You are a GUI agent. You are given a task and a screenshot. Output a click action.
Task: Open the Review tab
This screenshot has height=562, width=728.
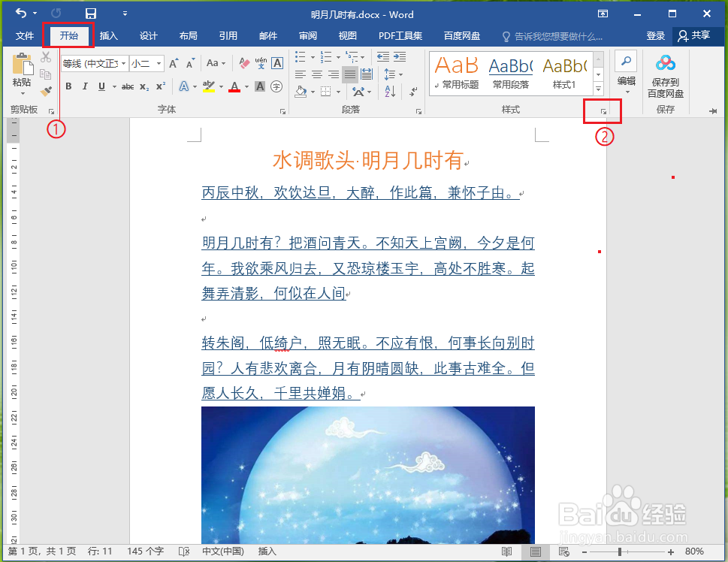tap(307, 36)
